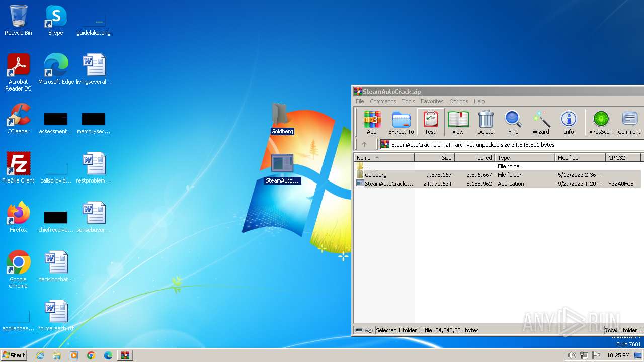Select chiefreceive file on desktop
Screen dimensions: 644x362
click(56, 222)
